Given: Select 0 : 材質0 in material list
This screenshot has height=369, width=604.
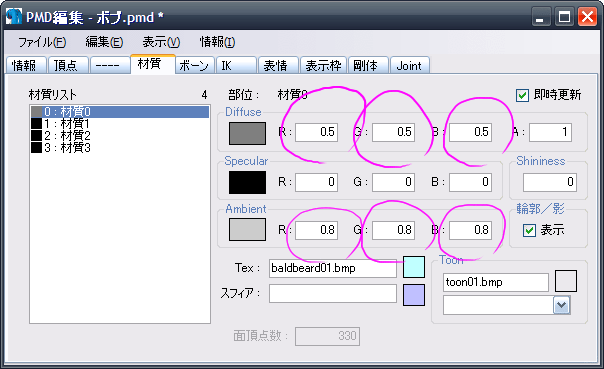Looking at the screenshot, I should tap(120, 112).
